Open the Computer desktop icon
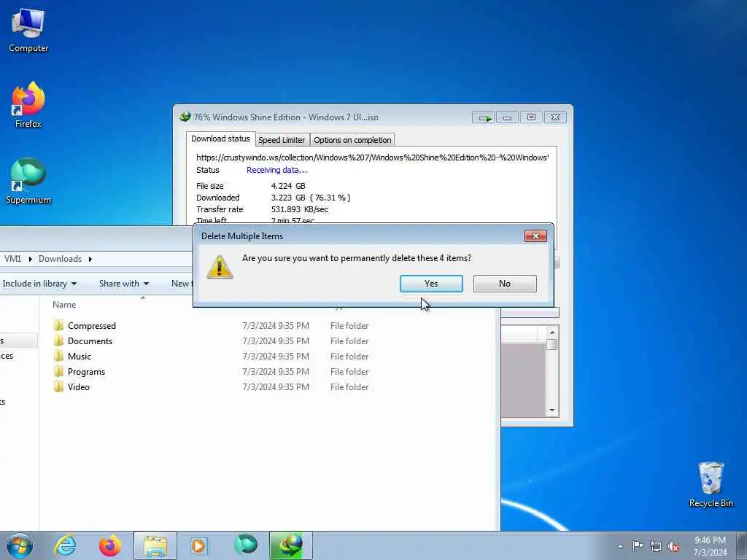The width and height of the screenshot is (747, 560). point(28,30)
